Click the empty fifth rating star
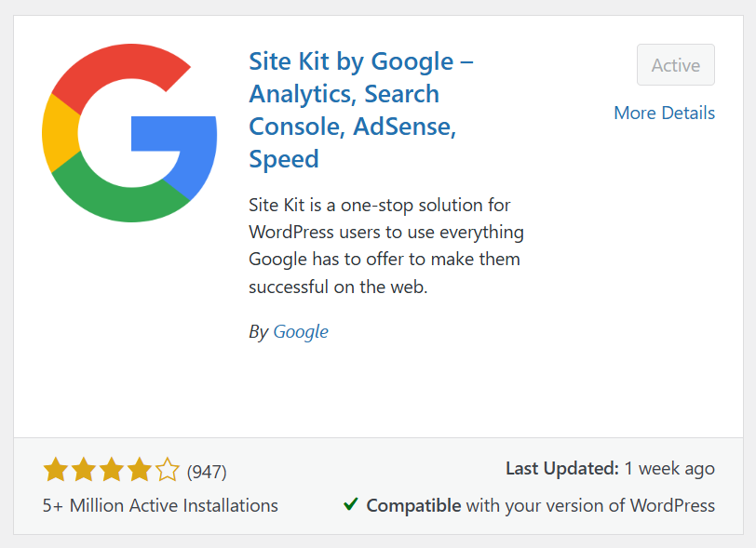This screenshot has width=756, height=548. click(168, 470)
